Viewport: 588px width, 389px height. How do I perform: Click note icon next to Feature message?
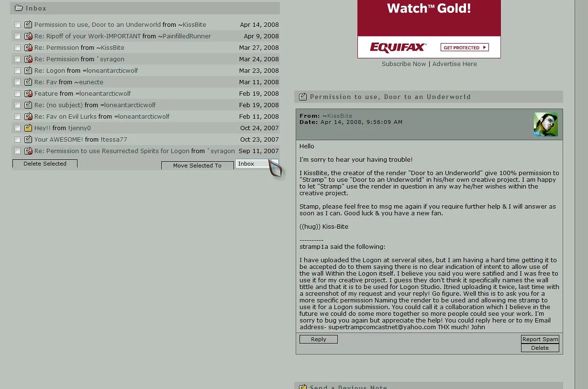(x=28, y=94)
